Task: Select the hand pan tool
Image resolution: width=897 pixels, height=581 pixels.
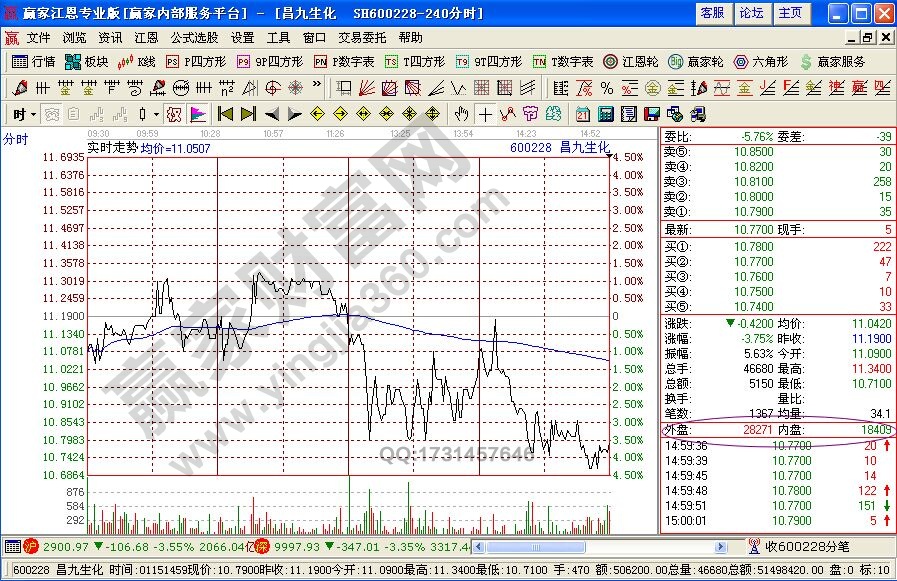Action: pos(461,113)
